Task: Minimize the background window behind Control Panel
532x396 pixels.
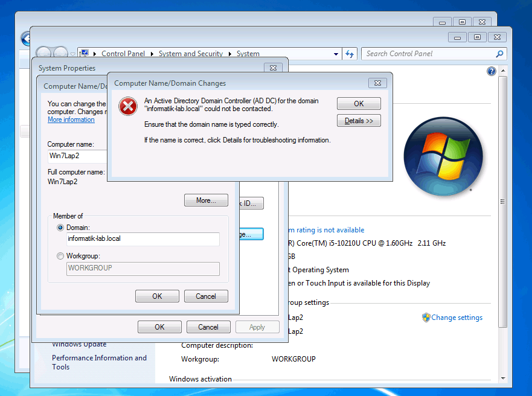Action: pos(442,22)
